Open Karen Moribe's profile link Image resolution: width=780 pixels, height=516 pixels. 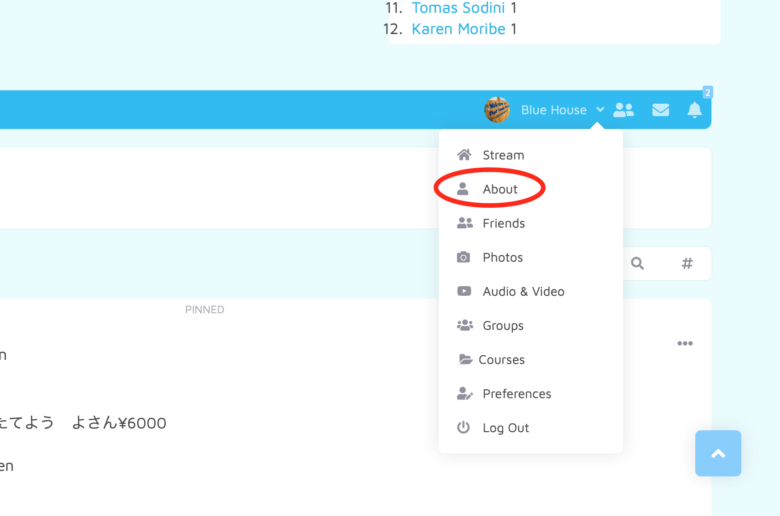tap(458, 29)
